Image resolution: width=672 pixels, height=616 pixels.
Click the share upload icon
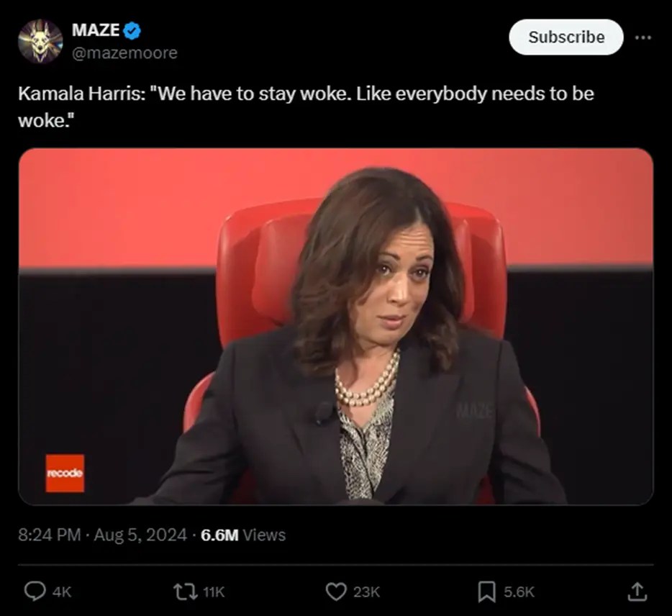(637, 592)
